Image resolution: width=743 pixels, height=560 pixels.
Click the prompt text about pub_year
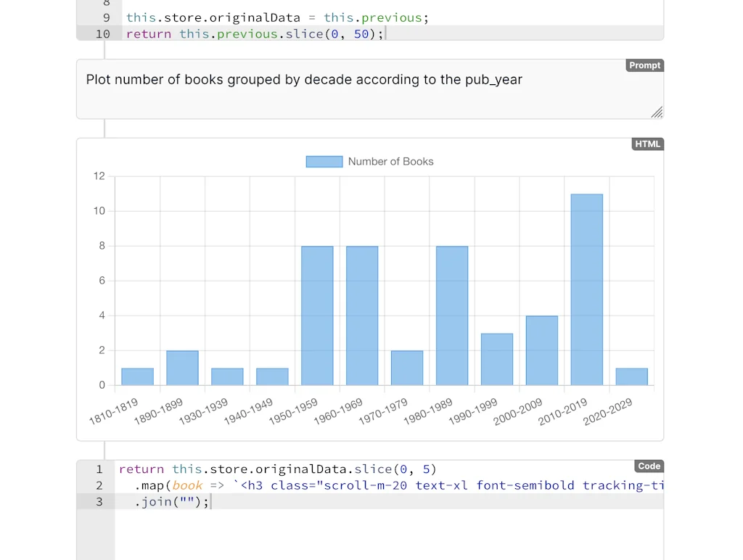pyautogui.click(x=305, y=80)
